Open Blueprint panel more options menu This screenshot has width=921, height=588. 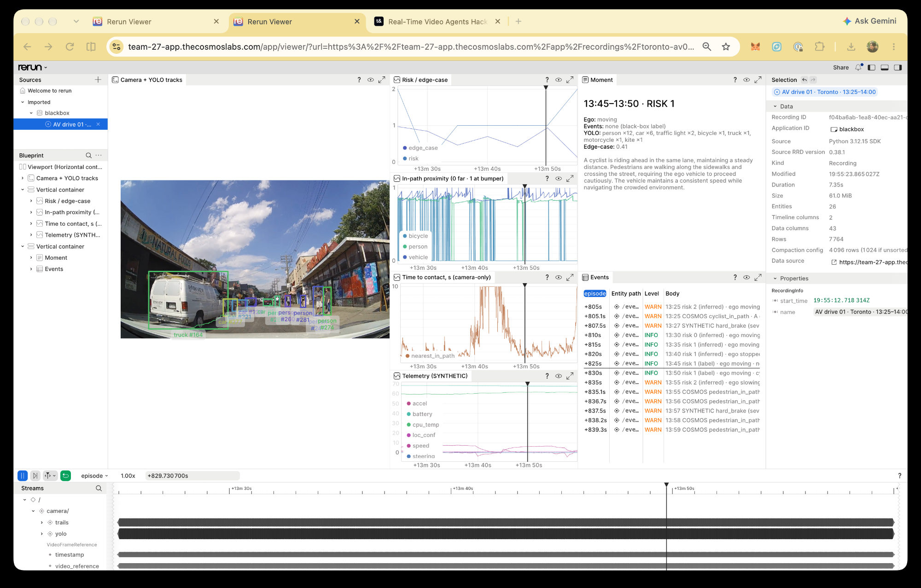click(x=99, y=156)
